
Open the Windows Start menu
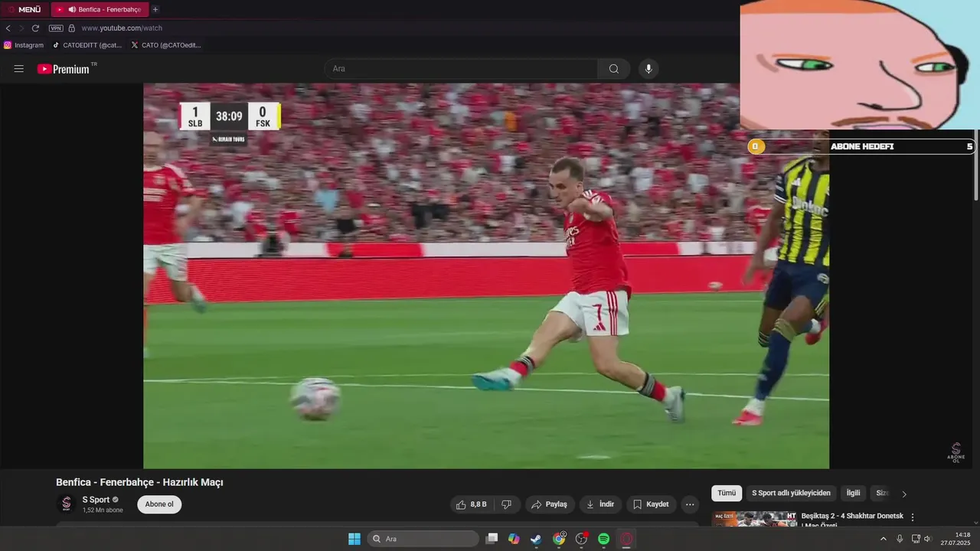click(354, 539)
